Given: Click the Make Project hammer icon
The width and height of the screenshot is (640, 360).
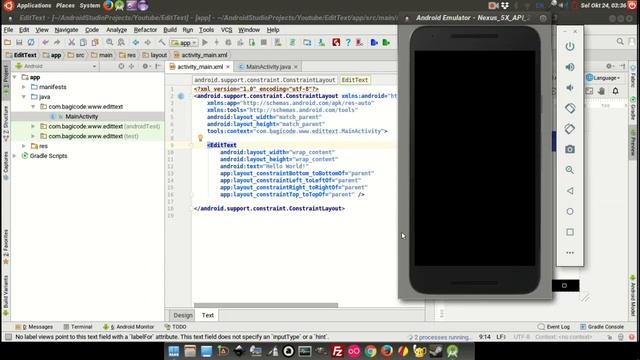Looking at the screenshot, I should (162, 42).
